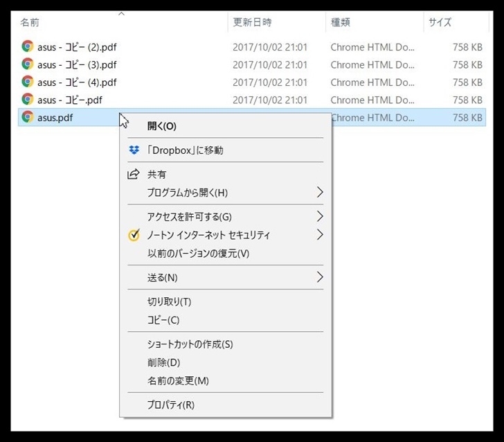Select file name asus - コピー (2).pdf
The height and width of the screenshot is (442, 504).
pos(77,47)
